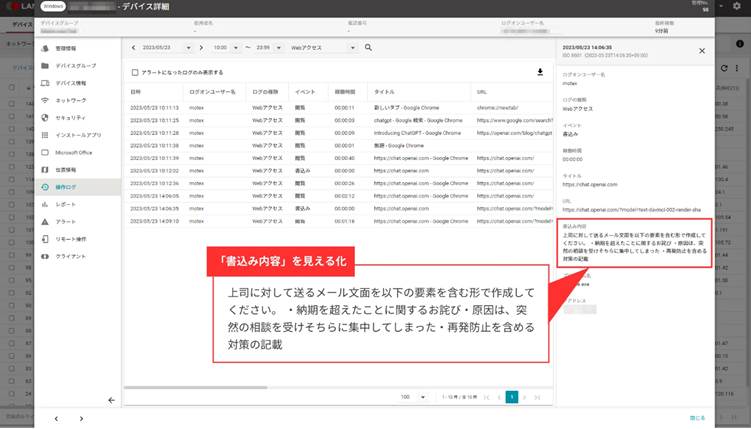The image size is (751, 429).
Task: Open the end time dropdown 23:59
Action: (x=269, y=47)
